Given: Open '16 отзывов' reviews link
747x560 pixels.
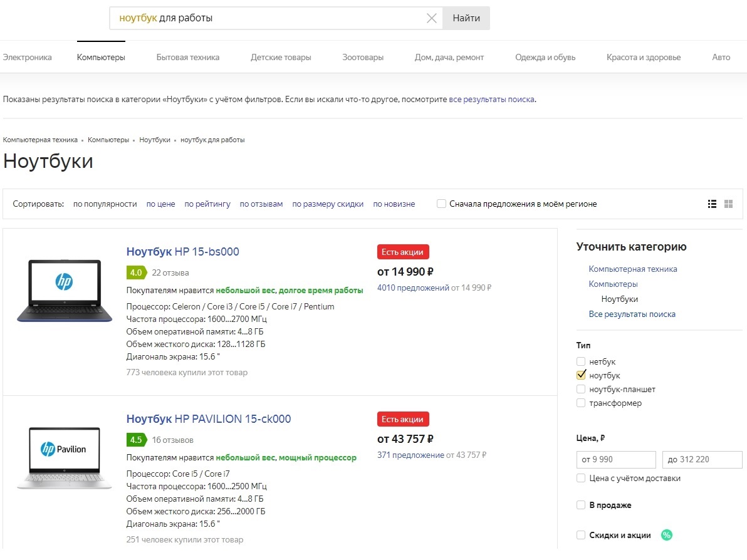Looking at the screenshot, I should [x=172, y=440].
